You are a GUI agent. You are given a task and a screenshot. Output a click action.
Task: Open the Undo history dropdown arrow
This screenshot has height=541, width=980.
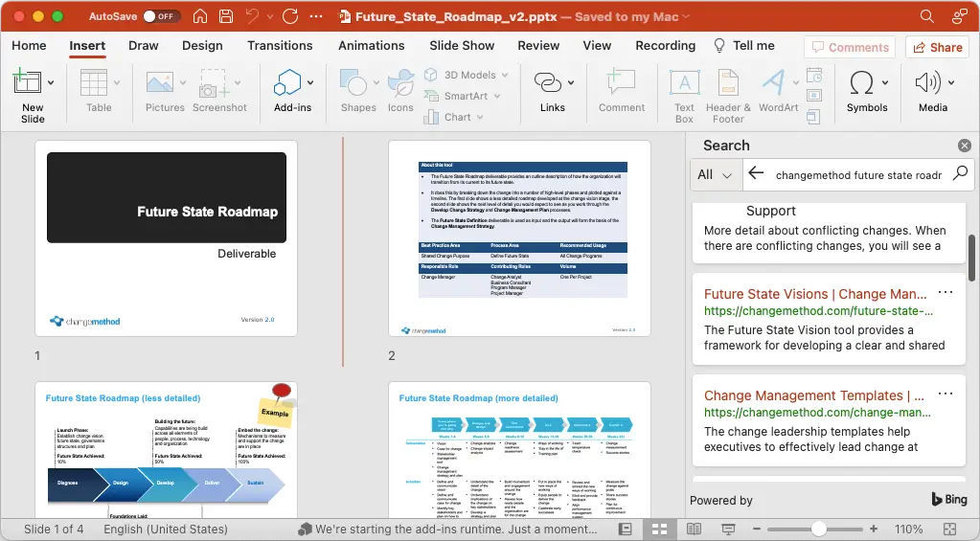[270, 17]
